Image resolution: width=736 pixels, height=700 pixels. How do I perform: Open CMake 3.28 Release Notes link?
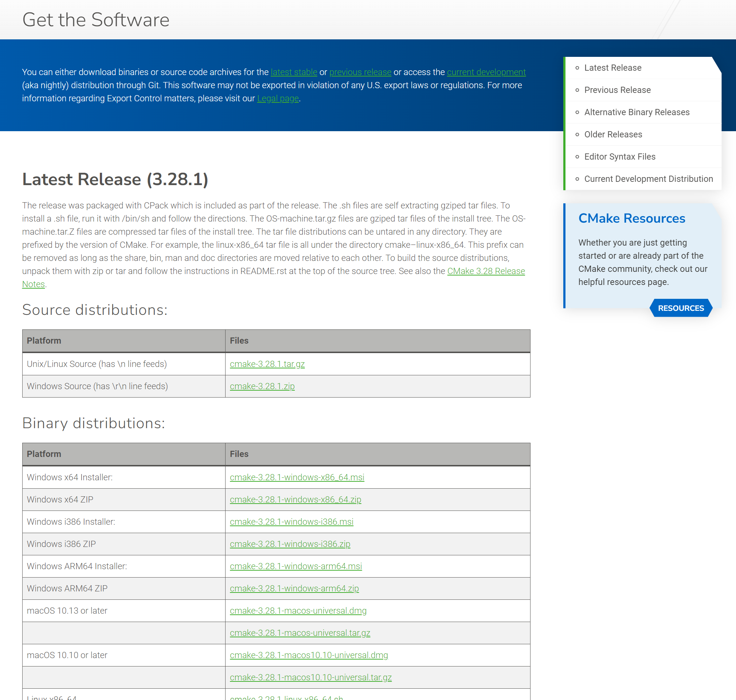[486, 271]
